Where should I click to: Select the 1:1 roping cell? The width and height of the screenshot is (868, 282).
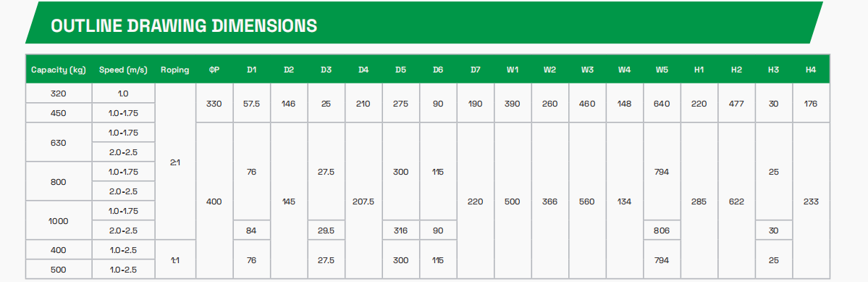click(x=175, y=260)
